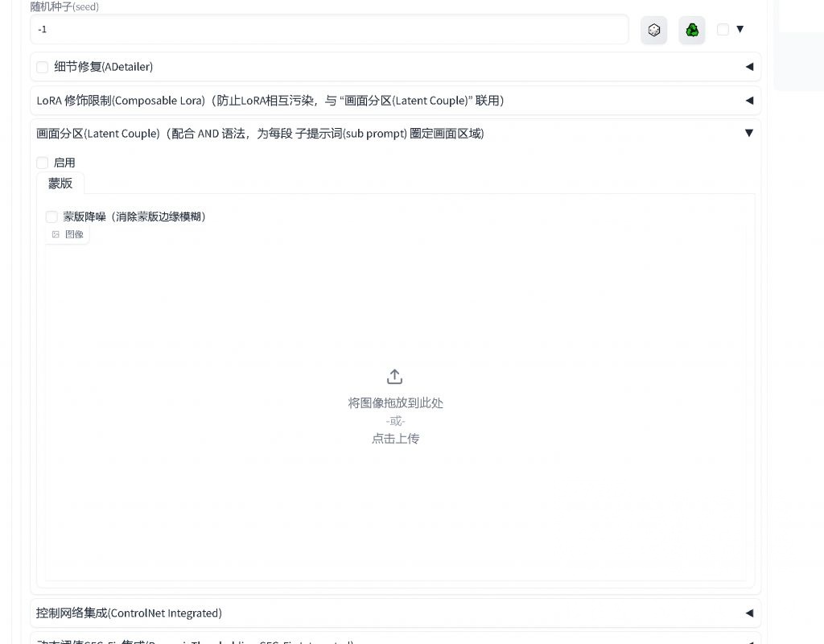The width and height of the screenshot is (824, 644).
Task: Enable the 启用 checkbox for Latent Couple
Action: click(x=42, y=163)
